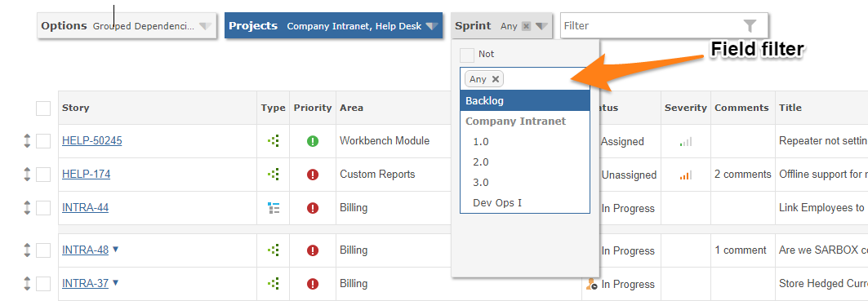Click reorder handle for HELP-50245 row
Viewport: 868px width, 301px height.
click(x=27, y=141)
